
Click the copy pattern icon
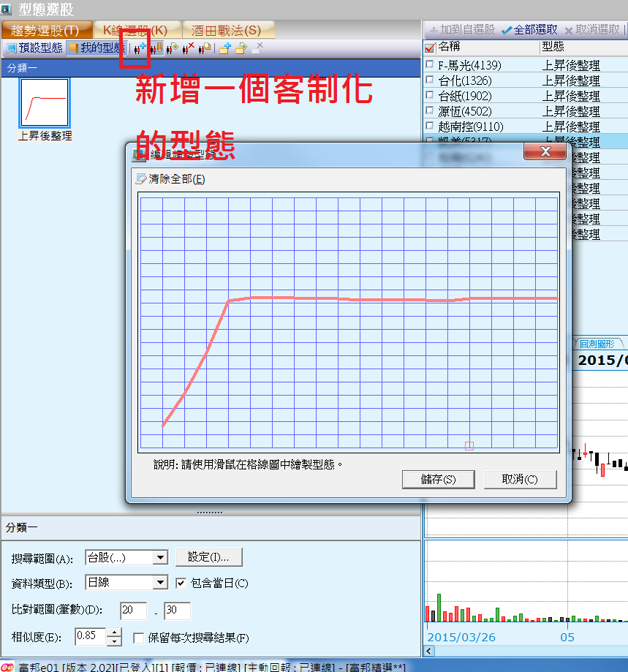(x=205, y=49)
